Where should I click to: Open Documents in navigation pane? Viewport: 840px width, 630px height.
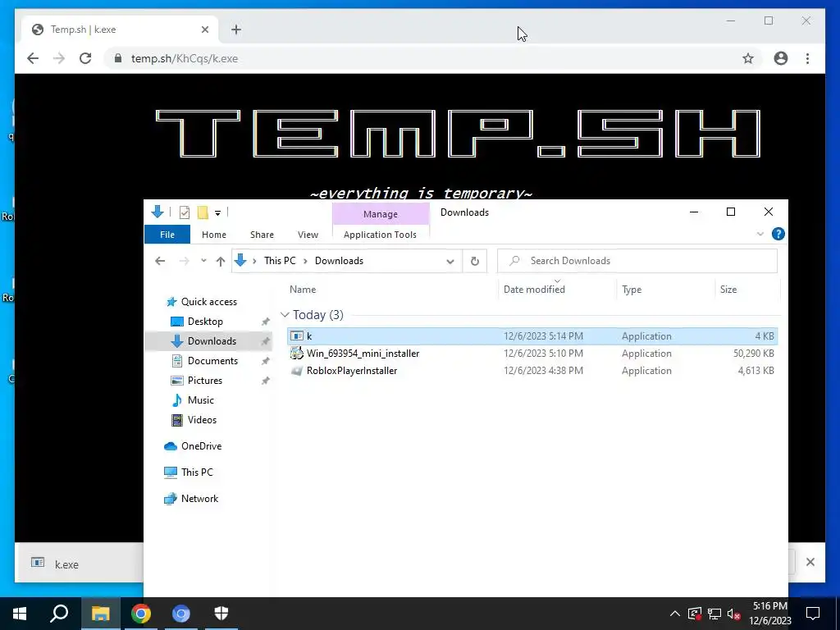[x=212, y=361]
